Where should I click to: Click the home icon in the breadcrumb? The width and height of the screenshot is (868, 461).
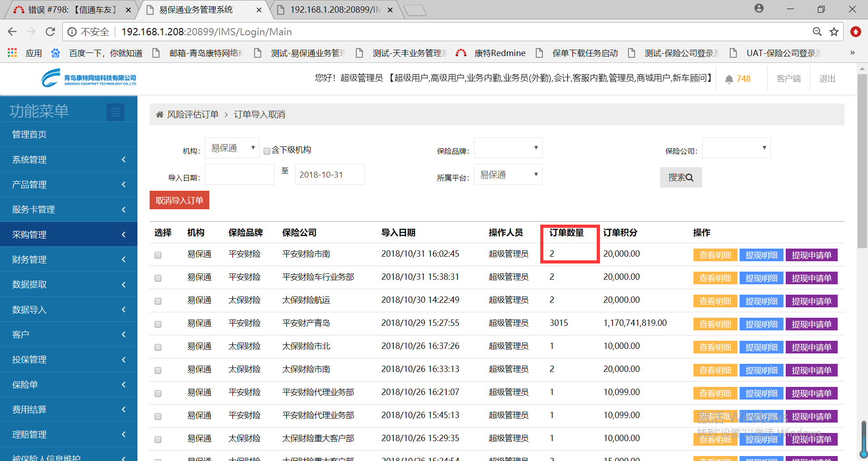tap(160, 115)
